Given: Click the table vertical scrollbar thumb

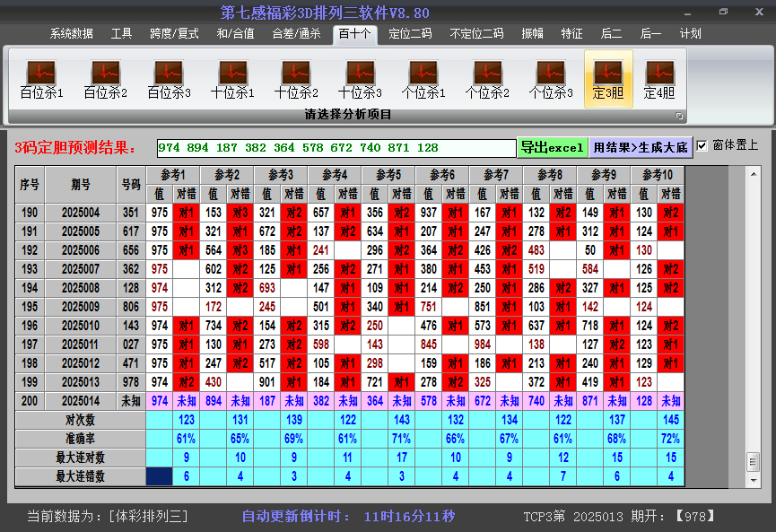Looking at the screenshot, I should pos(754,462).
